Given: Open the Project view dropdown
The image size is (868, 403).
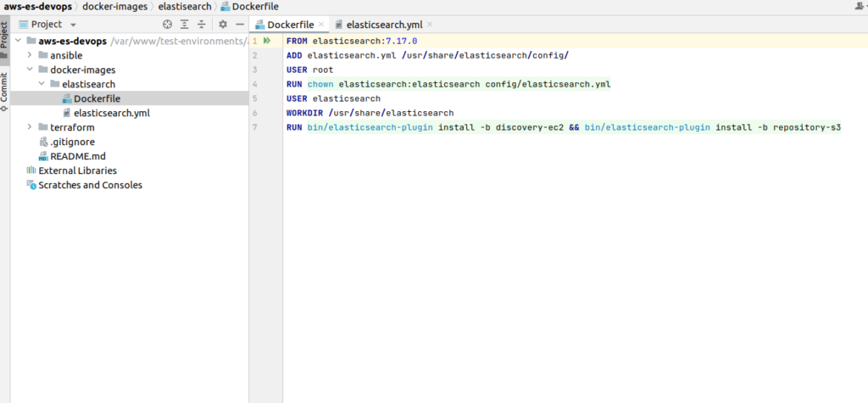Looking at the screenshot, I should click(73, 25).
